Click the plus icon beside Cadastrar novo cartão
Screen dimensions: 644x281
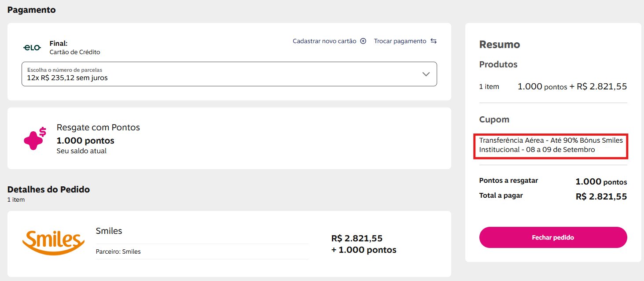[x=363, y=41]
